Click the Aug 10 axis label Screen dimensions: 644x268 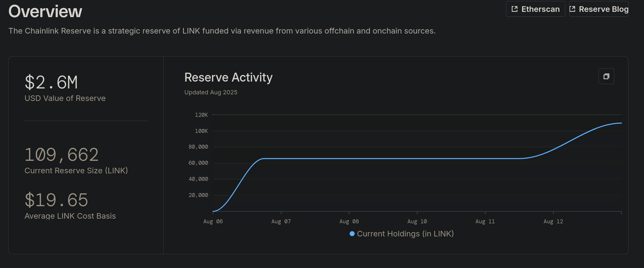click(x=417, y=222)
